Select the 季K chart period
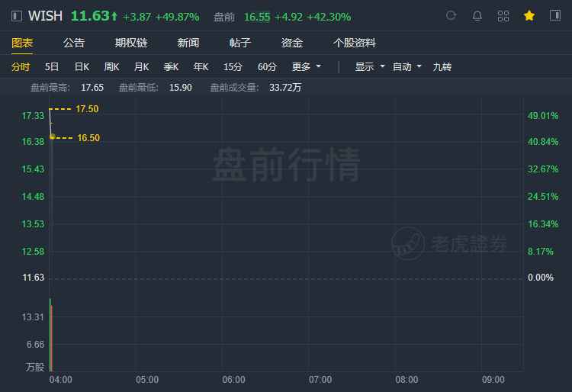Screen dimensions: 572x392 click(171, 66)
